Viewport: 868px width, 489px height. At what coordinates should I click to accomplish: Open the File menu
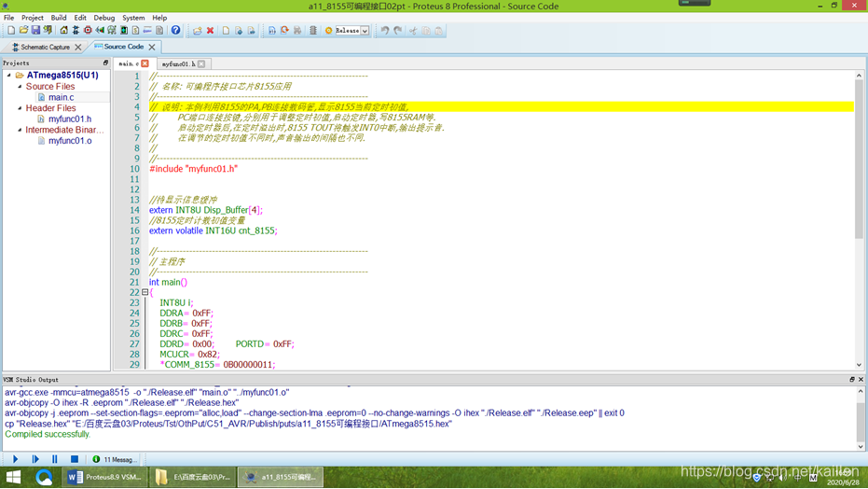pos(9,18)
